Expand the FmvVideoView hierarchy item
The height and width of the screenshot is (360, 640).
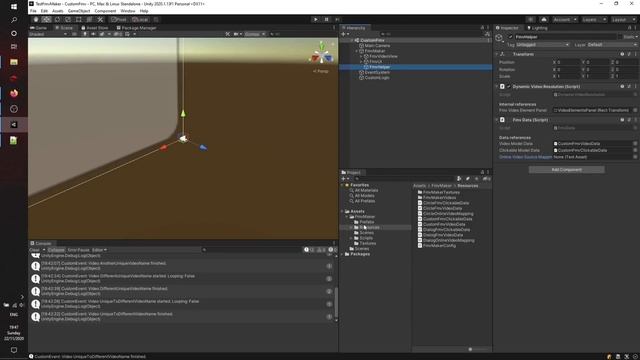[x=361, y=56]
